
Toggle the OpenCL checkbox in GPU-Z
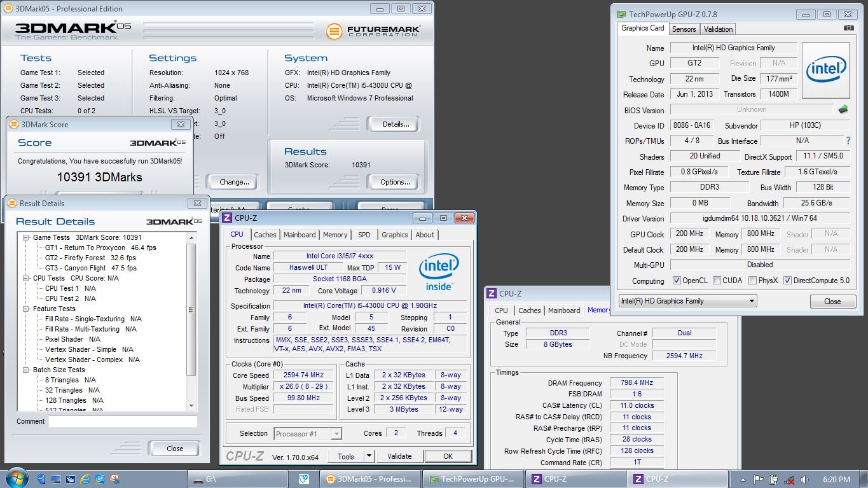click(677, 281)
